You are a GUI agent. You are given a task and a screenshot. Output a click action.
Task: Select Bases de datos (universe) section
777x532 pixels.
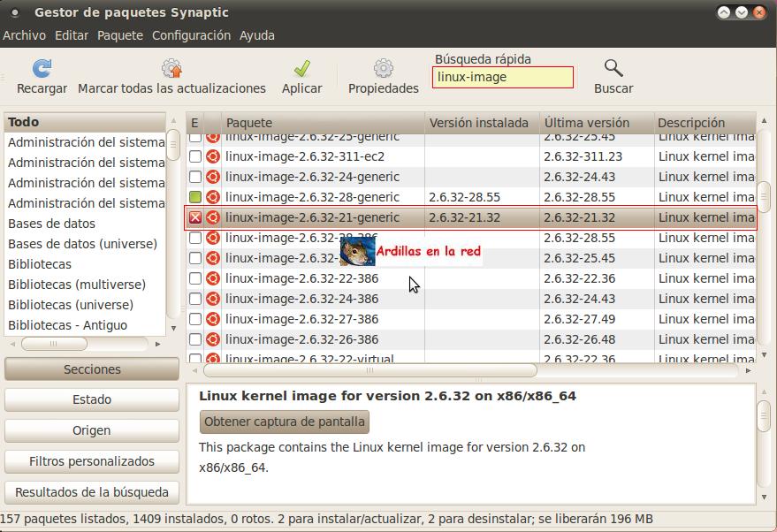click(85, 244)
